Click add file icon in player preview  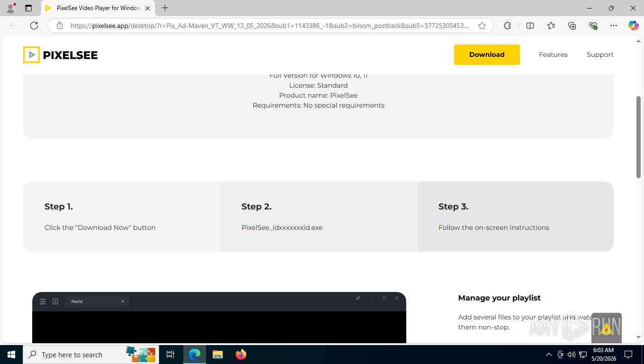[x=55, y=301]
